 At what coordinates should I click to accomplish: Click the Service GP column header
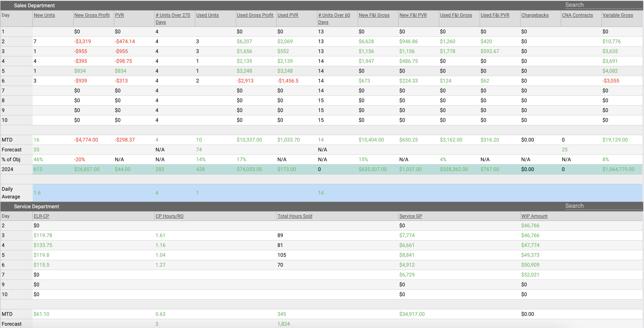click(410, 216)
